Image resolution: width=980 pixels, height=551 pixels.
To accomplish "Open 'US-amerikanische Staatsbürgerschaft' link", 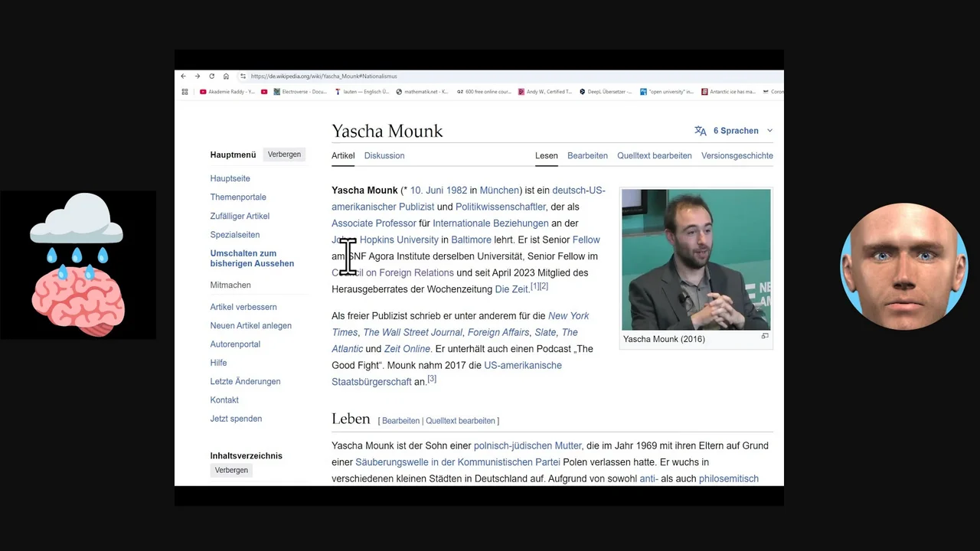I will [x=446, y=373].
